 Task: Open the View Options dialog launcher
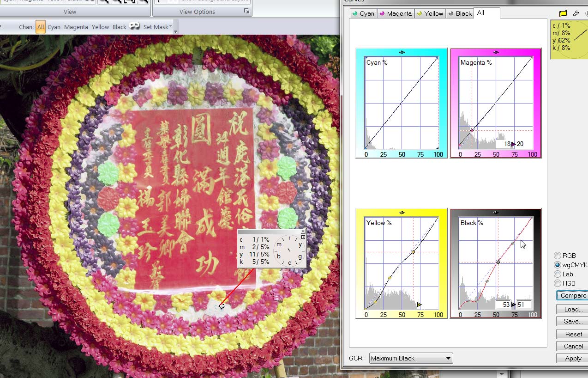[246, 12]
